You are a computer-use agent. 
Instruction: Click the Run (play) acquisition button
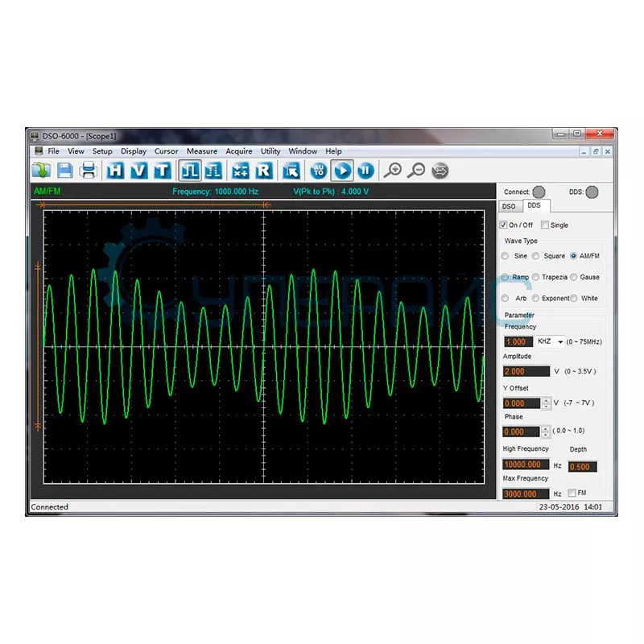point(342,170)
